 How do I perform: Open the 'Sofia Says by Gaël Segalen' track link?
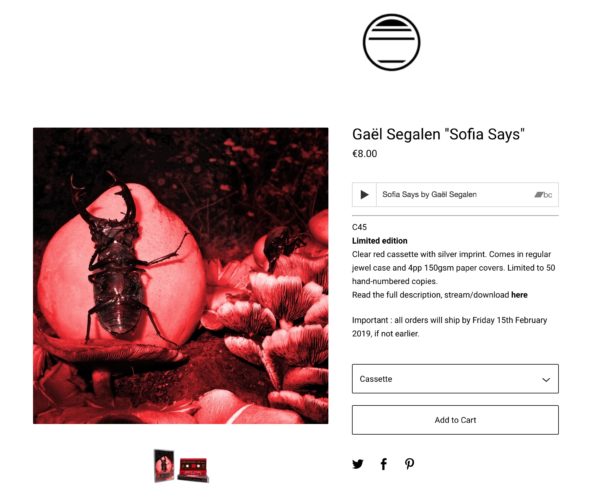pos(429,195)
